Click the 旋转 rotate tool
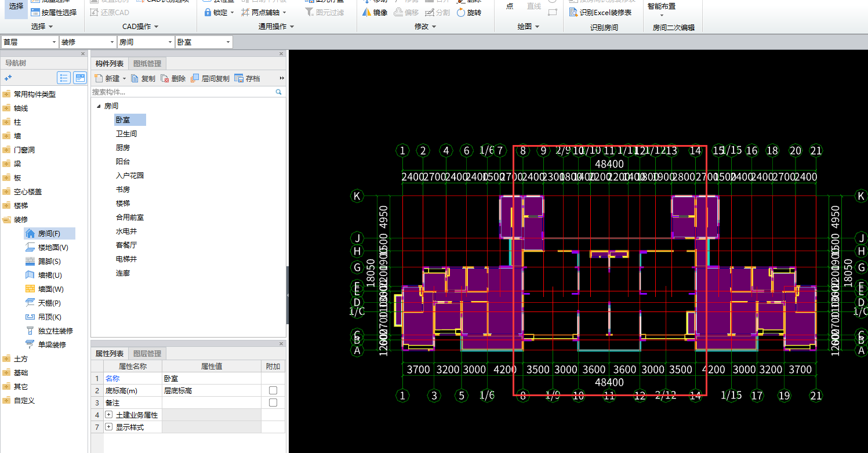Viewport: 868px width, 453px height. pyautogui.click(x=469, y=12)
